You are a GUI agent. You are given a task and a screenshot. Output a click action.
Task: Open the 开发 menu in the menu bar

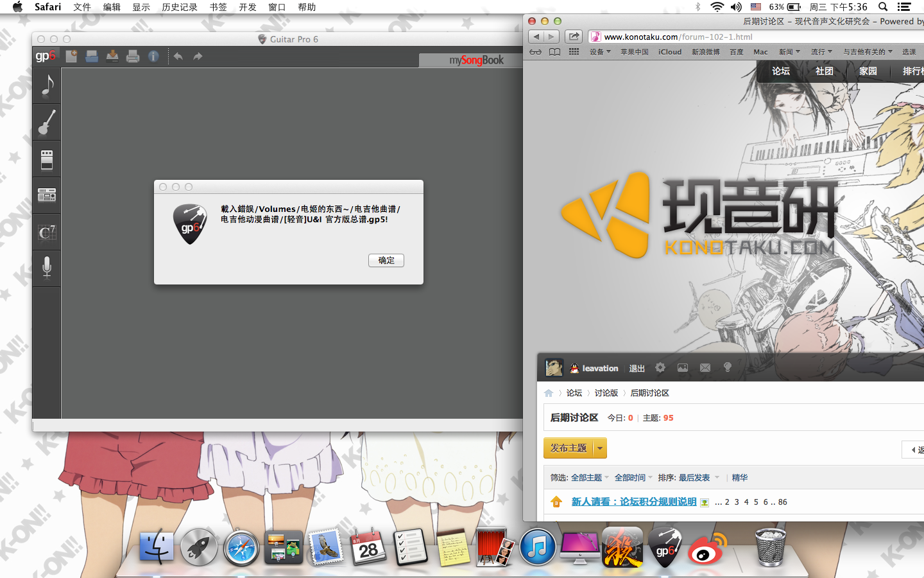248,7
